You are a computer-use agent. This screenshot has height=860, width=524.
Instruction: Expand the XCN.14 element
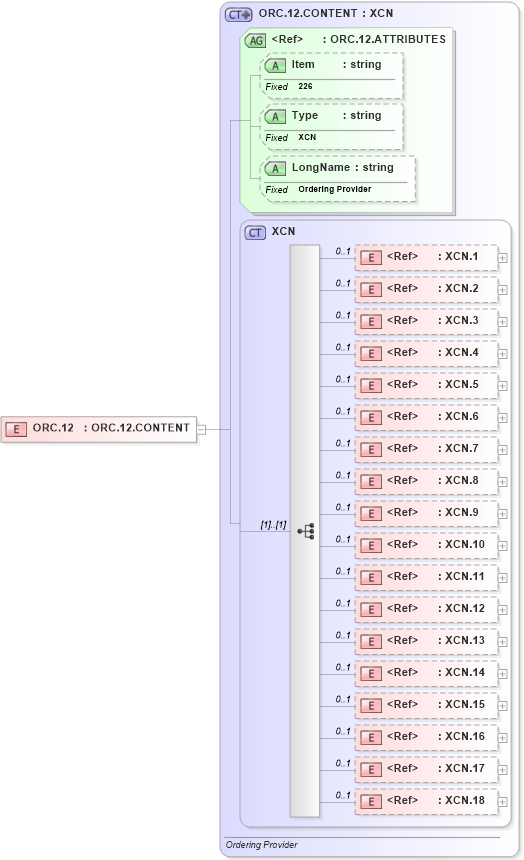click(x=503, y=674)
